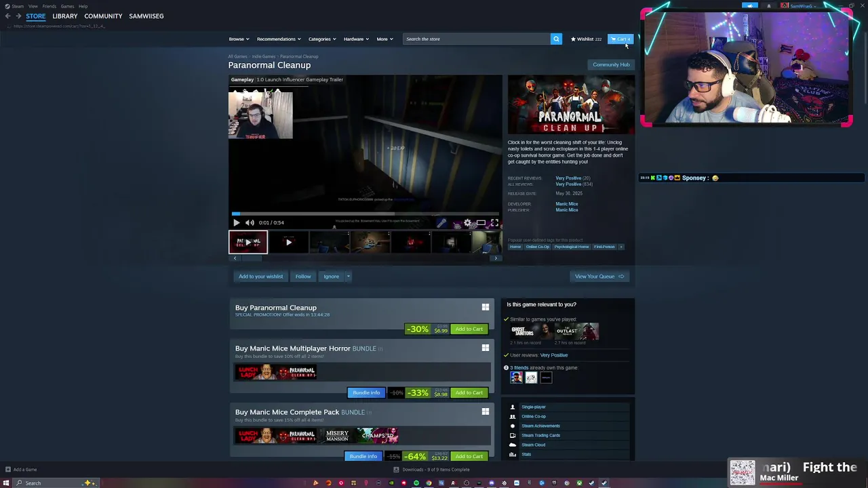Open the View menu
868x488 pixels.
(x=33, y=6)
